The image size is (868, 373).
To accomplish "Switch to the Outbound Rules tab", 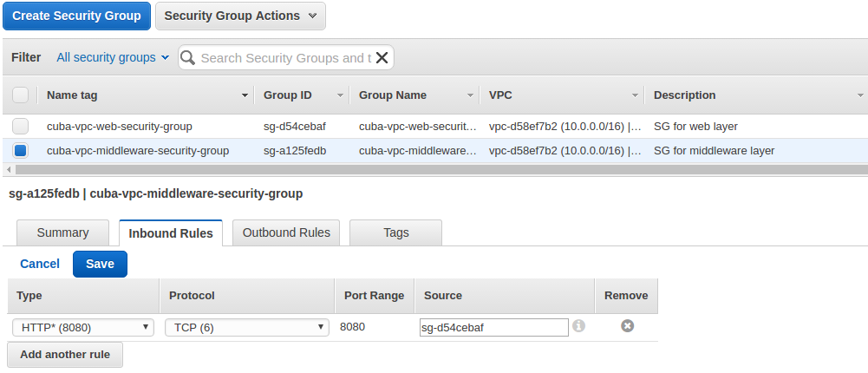I will click(x=286, y=232).
